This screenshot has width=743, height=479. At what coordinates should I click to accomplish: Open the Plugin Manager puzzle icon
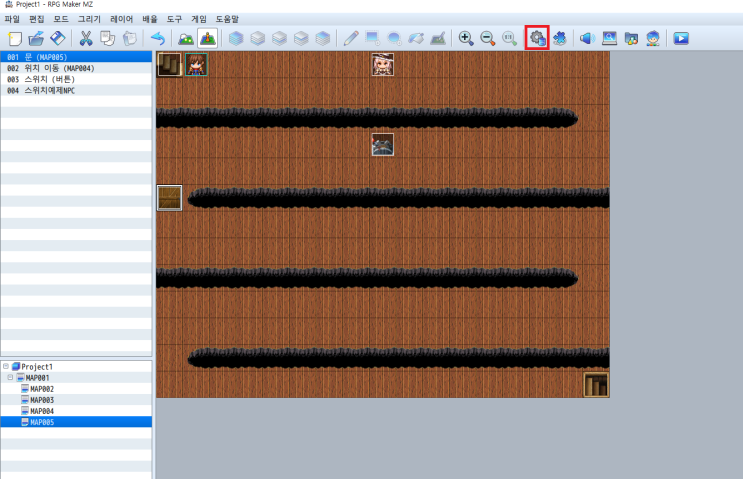[x=560, y=38]
